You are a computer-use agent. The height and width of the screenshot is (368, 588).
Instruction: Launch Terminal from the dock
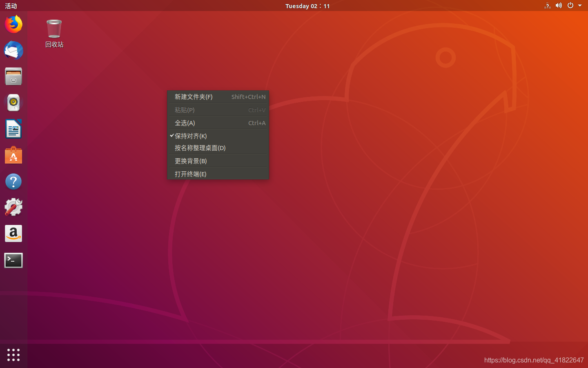[x=13, y=260]
